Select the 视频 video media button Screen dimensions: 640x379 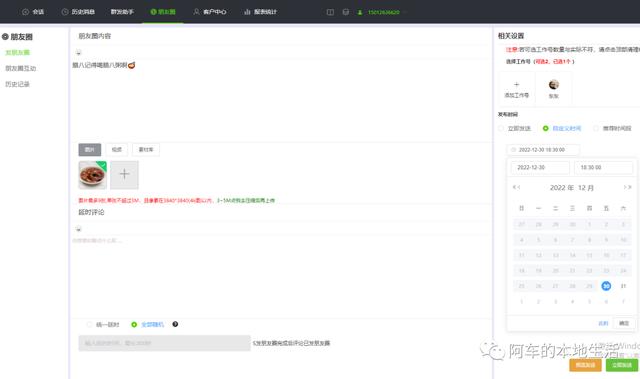click(x=117, y=150)
